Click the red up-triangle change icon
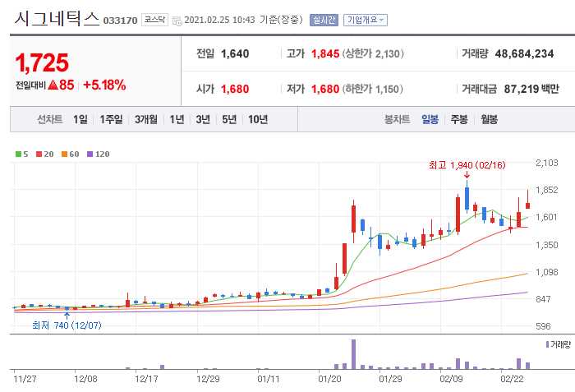The width and height of the screenshot is (575, 392). [x=53, y=85]
